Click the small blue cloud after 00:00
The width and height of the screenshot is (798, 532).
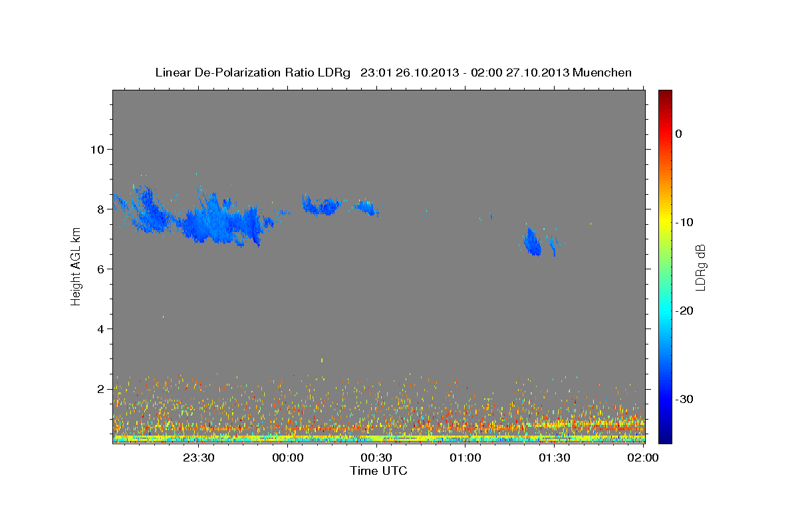[323, 205]
